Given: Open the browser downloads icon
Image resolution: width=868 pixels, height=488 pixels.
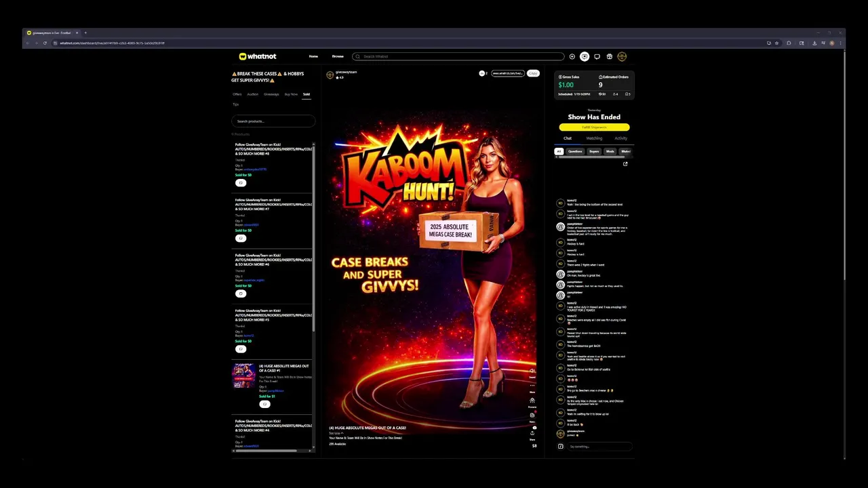Looking at the screenshot, I should 814,43.
